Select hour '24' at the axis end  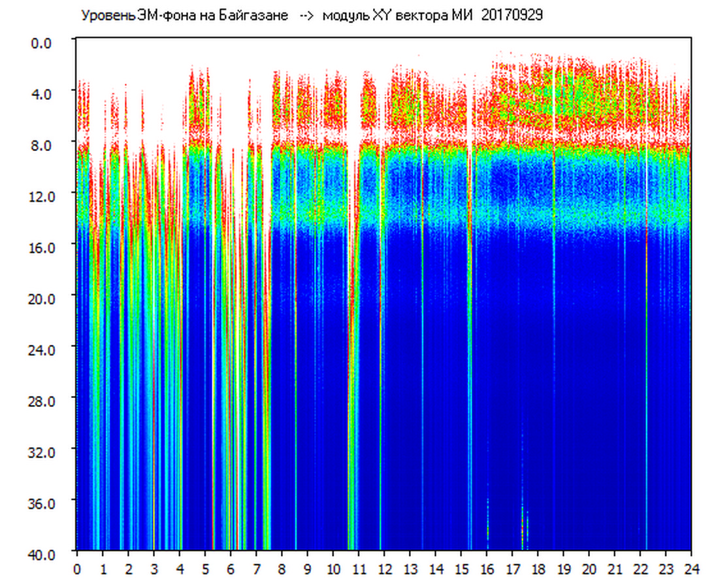pos(691,568)
